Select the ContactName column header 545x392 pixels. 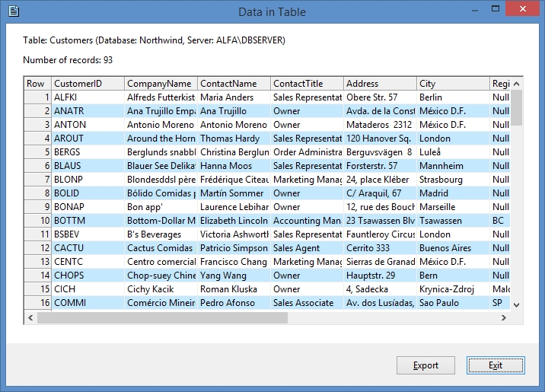point(234,84)
